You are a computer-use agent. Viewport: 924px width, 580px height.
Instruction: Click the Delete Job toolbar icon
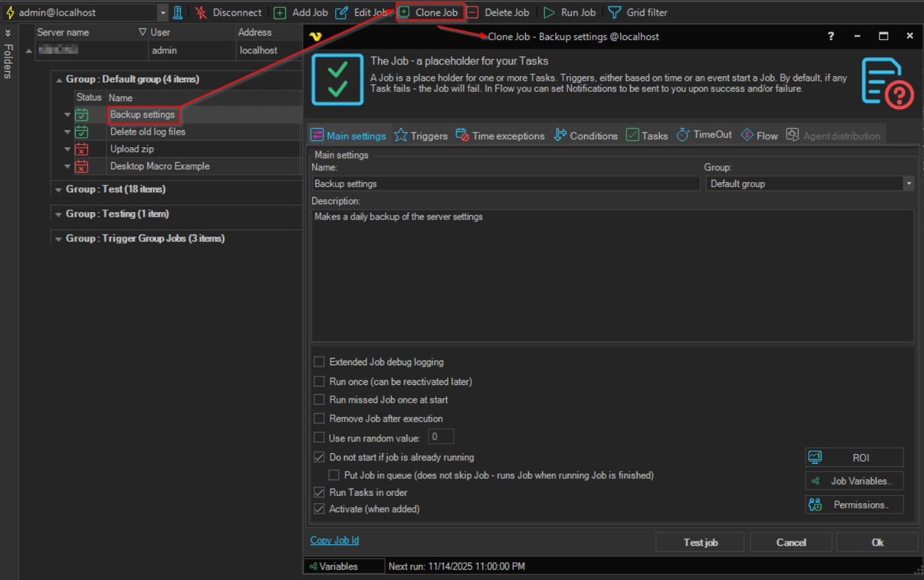click(x=473, y=12)
